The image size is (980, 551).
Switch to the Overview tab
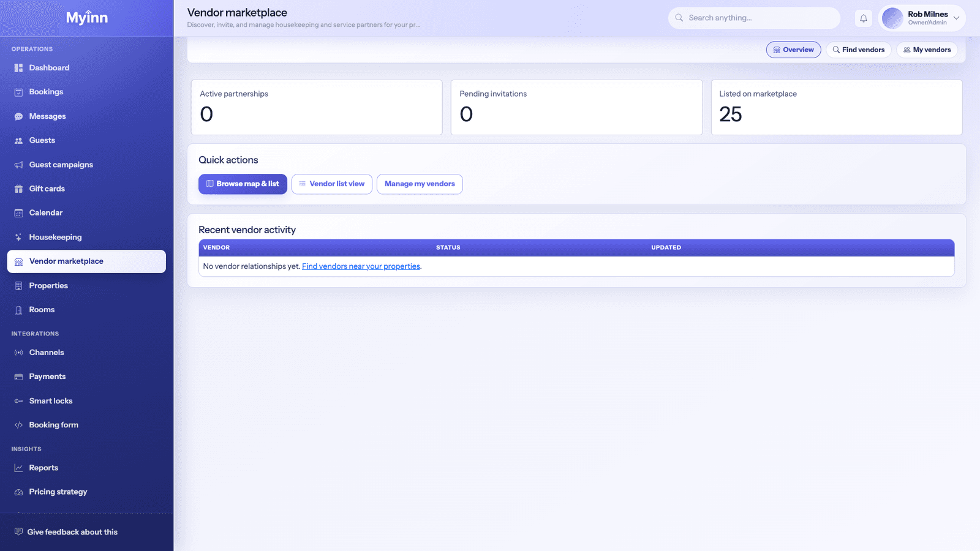(794, 50)
